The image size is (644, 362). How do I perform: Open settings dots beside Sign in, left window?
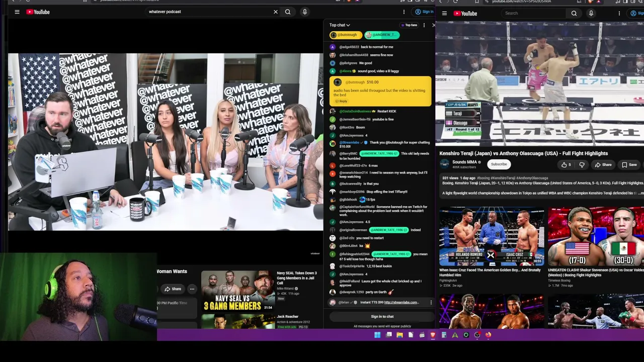click(404, 12)
